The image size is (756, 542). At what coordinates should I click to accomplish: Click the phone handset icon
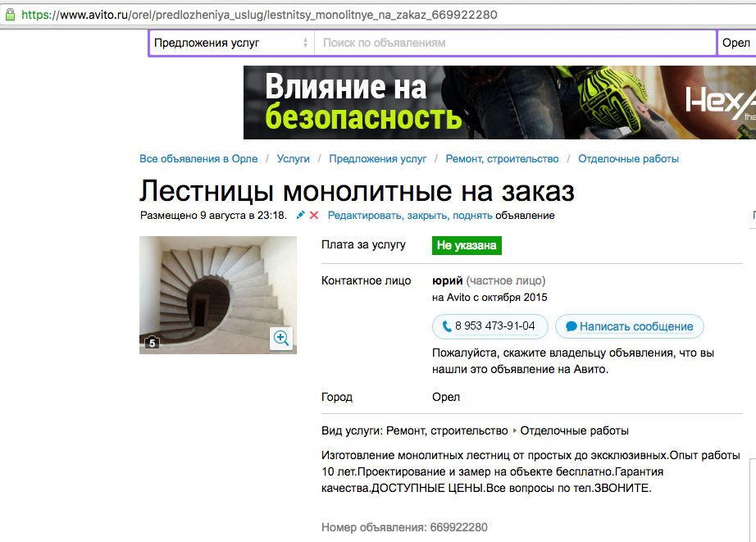point(447,326)
